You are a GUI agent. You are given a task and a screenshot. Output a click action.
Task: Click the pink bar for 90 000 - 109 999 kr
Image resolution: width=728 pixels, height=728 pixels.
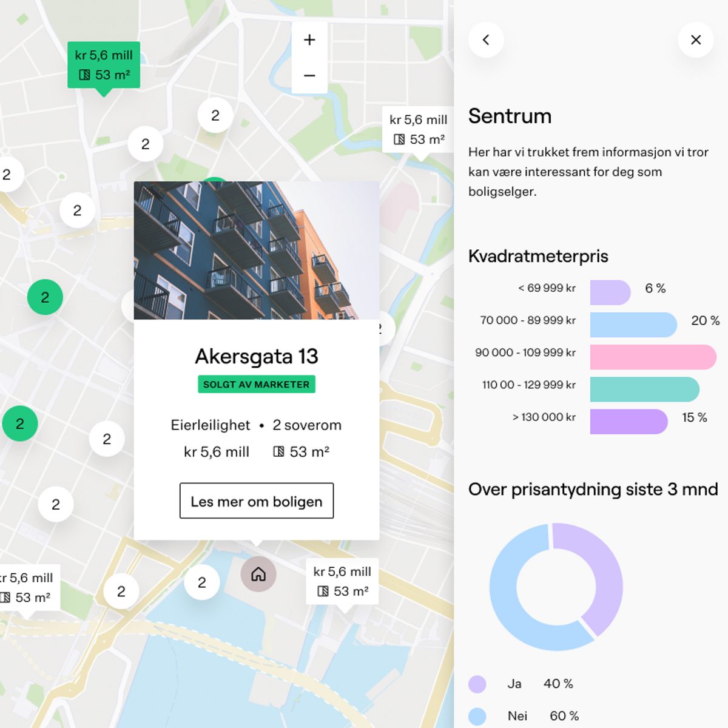point(653,357)
